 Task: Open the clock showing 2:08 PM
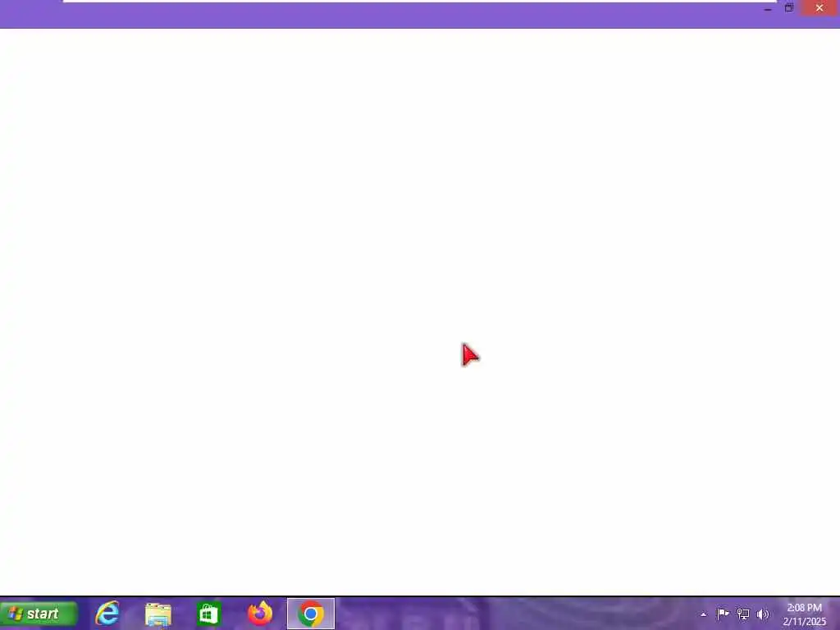(804, 614)
